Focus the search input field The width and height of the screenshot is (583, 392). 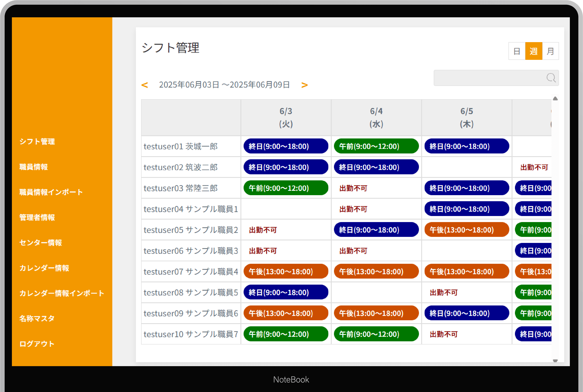[496, 78]
